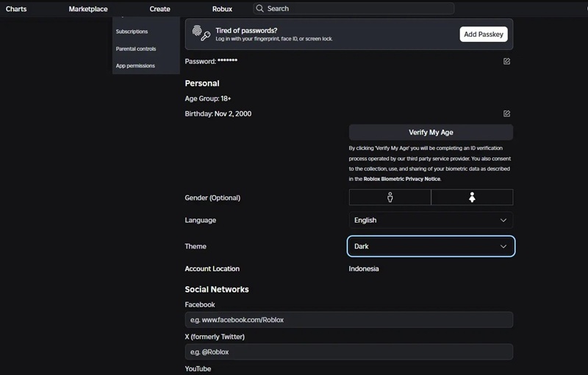Click the magnifier icon in the search bar
This screenshot has width=588, height=375.
click(x=259, y=9)
